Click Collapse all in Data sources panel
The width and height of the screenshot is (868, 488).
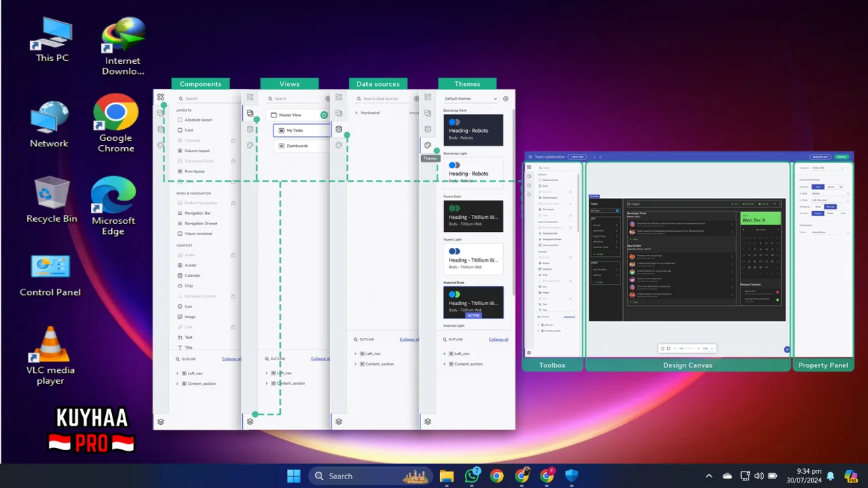pos(409,339)
